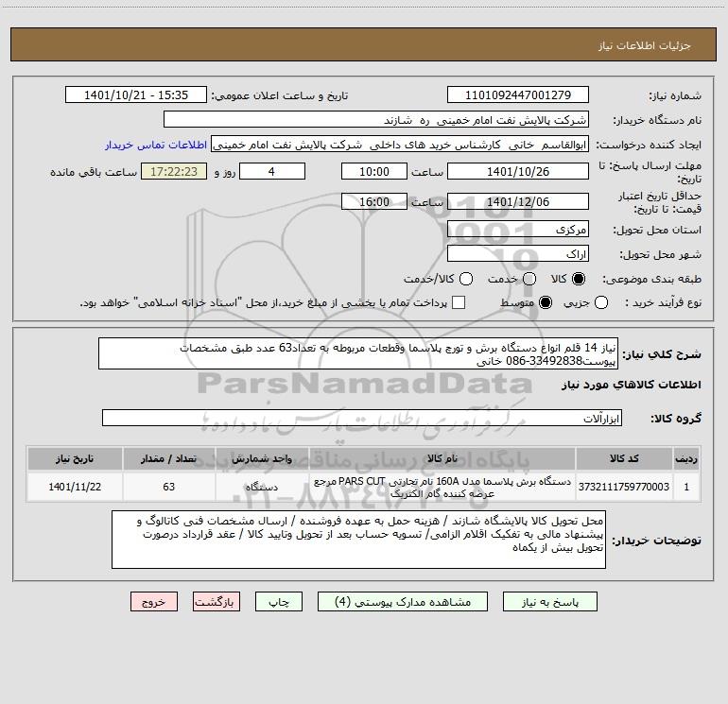Click the unit cell دستگاه
Viewport: 728px width, 704px height.
click(262, 487)
